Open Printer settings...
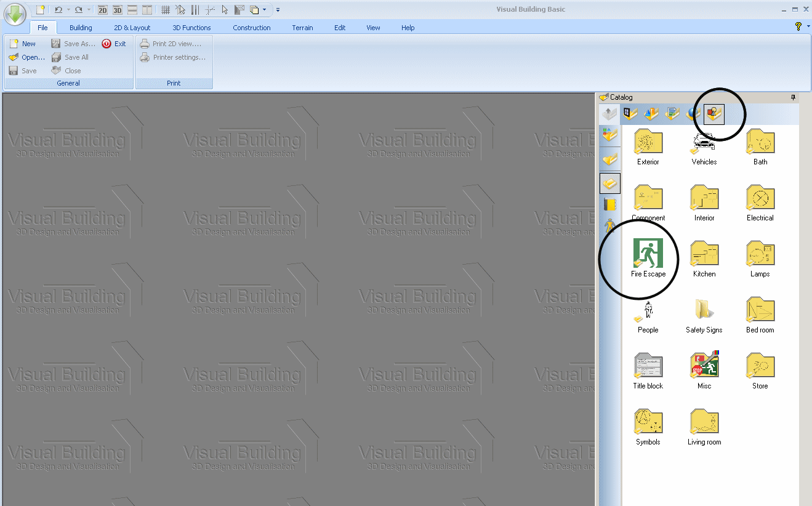Image resolution: width=812 pixels, height=506 pixels. [173, 57]
